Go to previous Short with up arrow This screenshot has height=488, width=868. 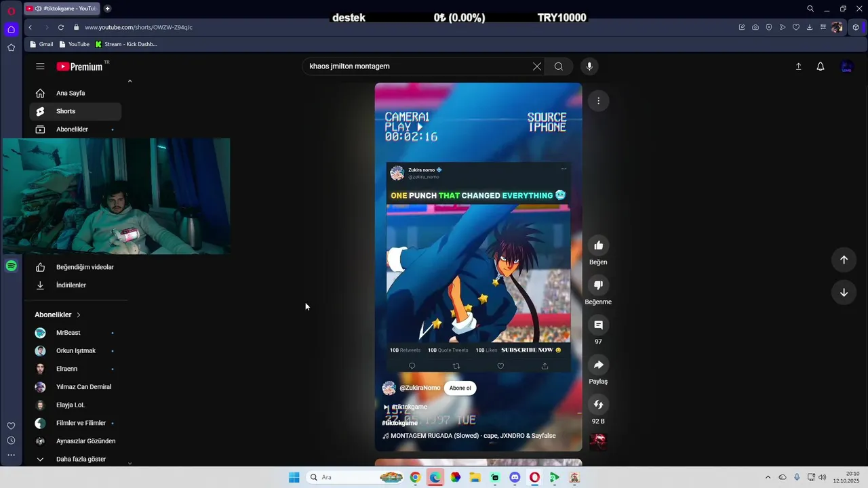pos(844,260)
